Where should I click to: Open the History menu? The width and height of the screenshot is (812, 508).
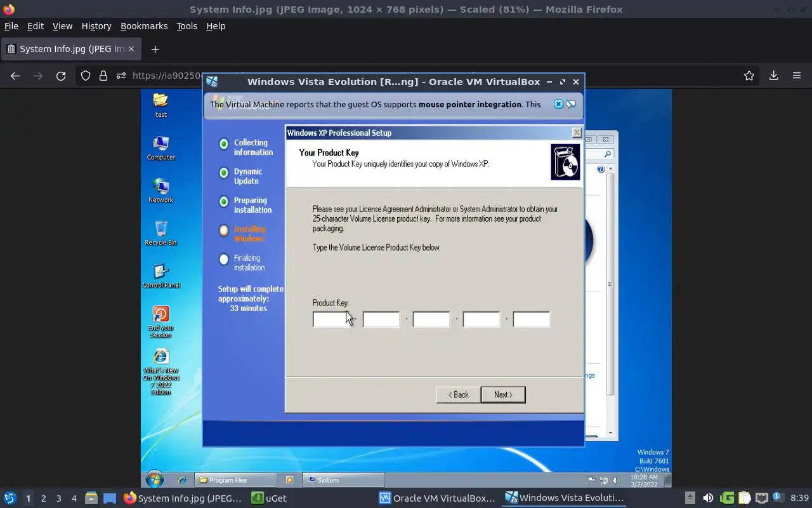coord(96,26)
